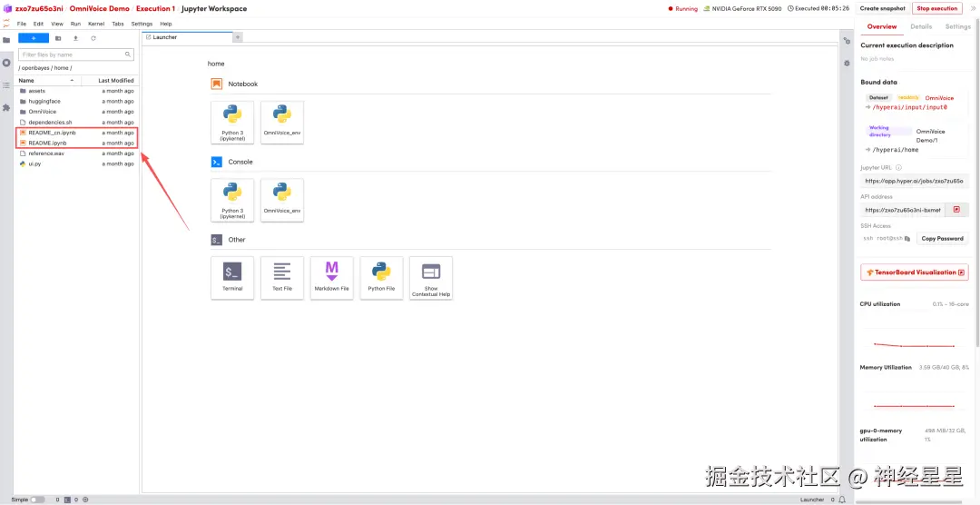This screenshot has height=505, width=980.
Task: Switch to the Details tab
Action: point(921,26)
